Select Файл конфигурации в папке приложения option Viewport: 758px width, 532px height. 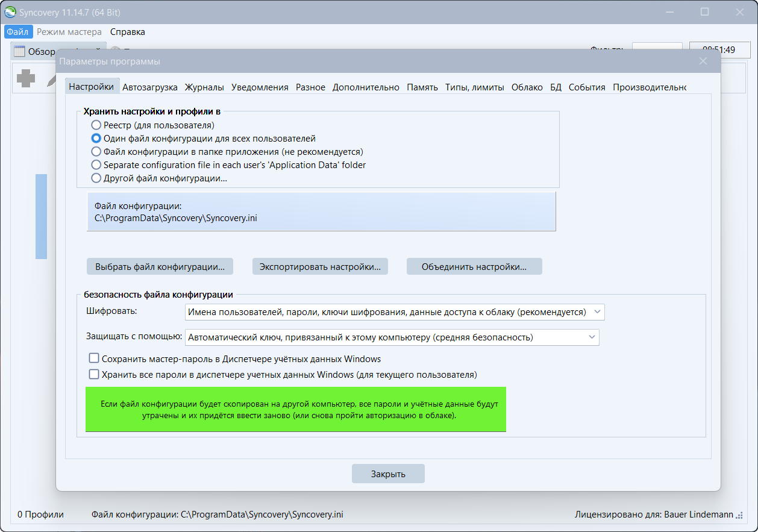[x=96, y=152]
